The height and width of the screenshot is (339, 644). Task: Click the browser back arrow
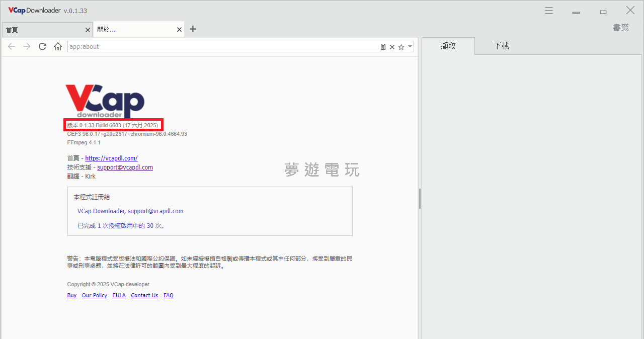[x=12, y=47]
